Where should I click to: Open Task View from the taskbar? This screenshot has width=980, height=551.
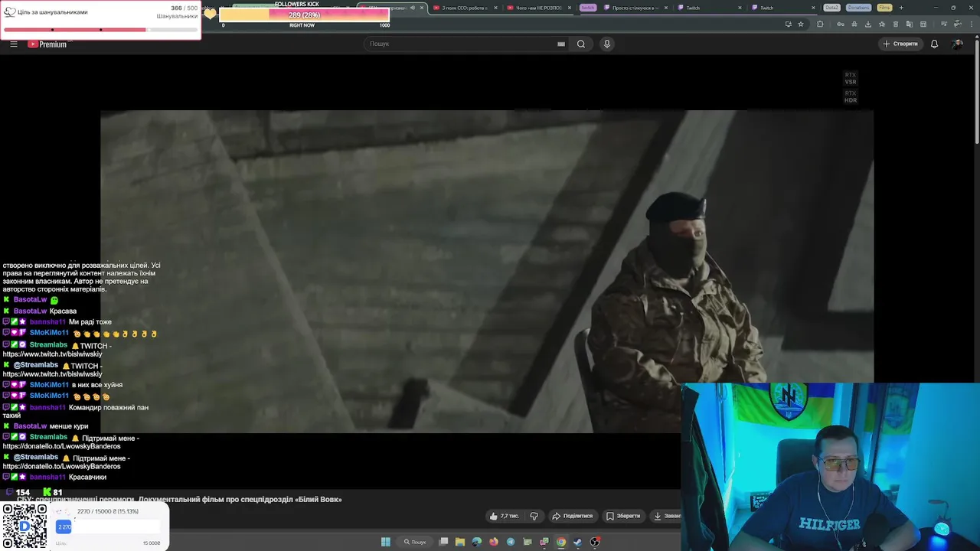pyautogui.click(x=443, y=542)
